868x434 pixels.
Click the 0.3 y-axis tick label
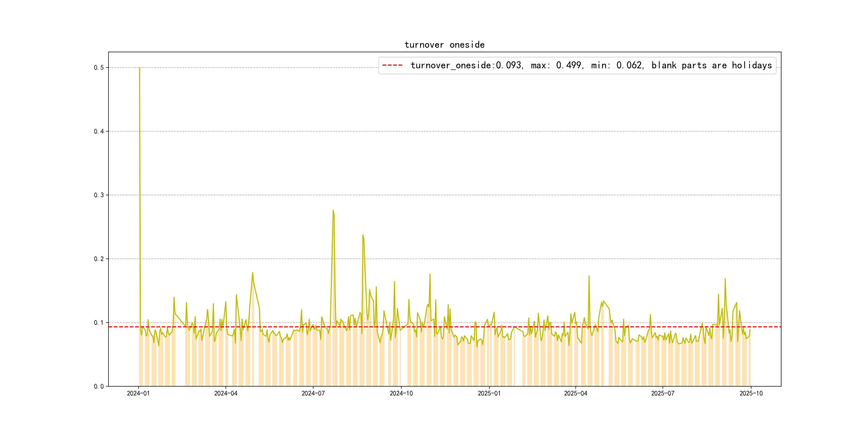99,195
